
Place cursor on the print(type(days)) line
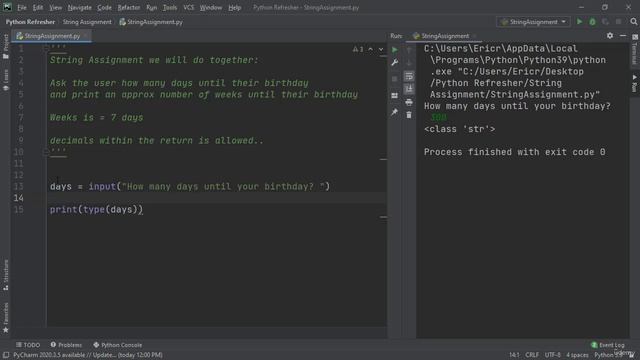point(96,209)
